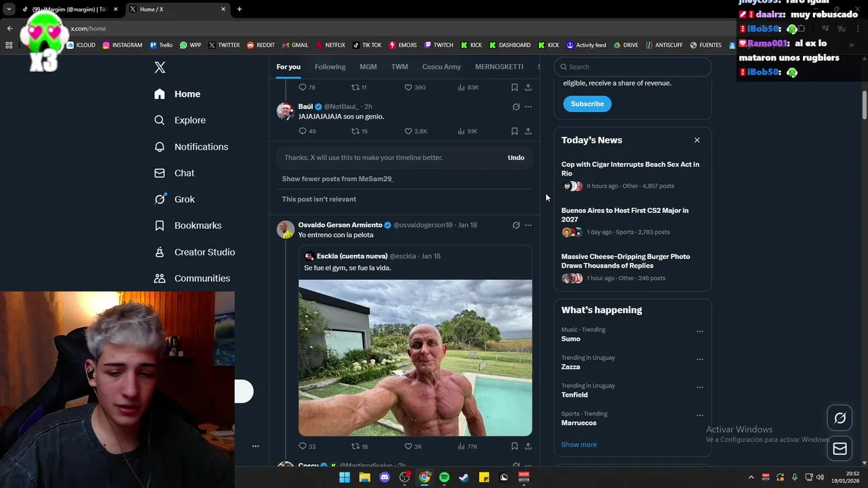The width and height of the screenshot is (868, 488).
Task: Open File Explorer from the taskbar
Action: coord(365,477)
